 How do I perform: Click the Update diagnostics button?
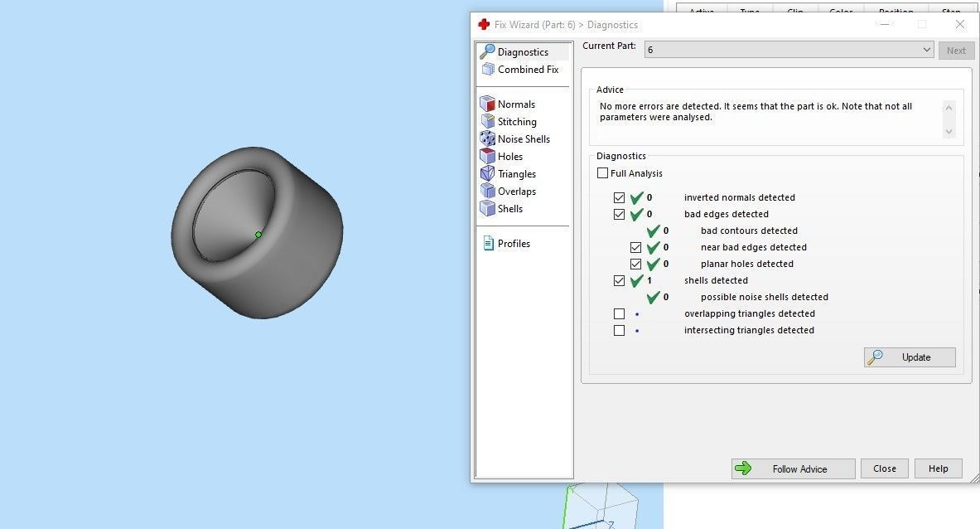(x=910, y=357)
